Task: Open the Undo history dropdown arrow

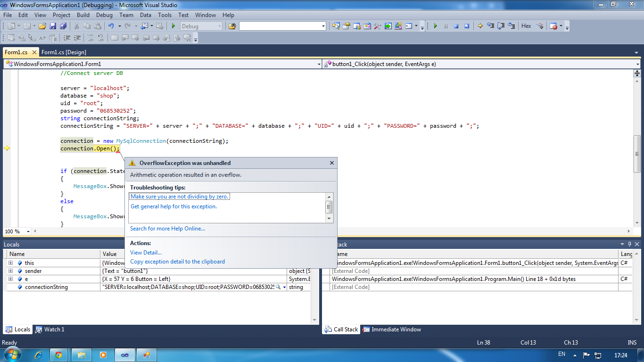Action: click(120, 26)
